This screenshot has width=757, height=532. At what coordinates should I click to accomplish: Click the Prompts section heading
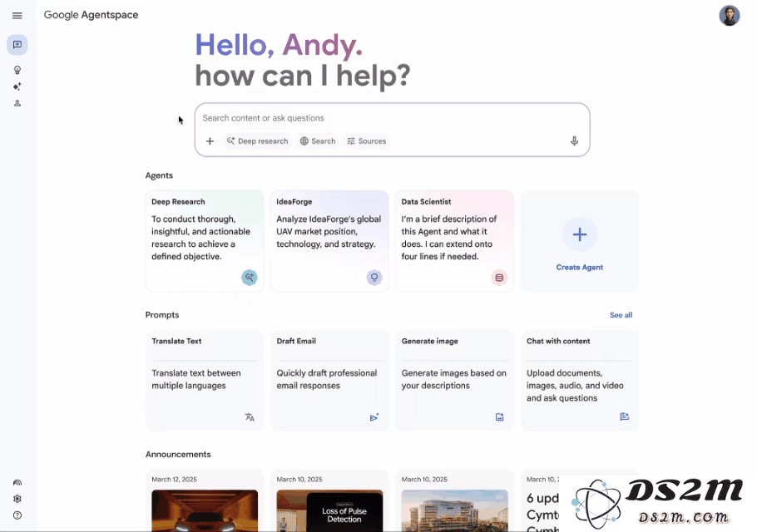click(162, 315)
